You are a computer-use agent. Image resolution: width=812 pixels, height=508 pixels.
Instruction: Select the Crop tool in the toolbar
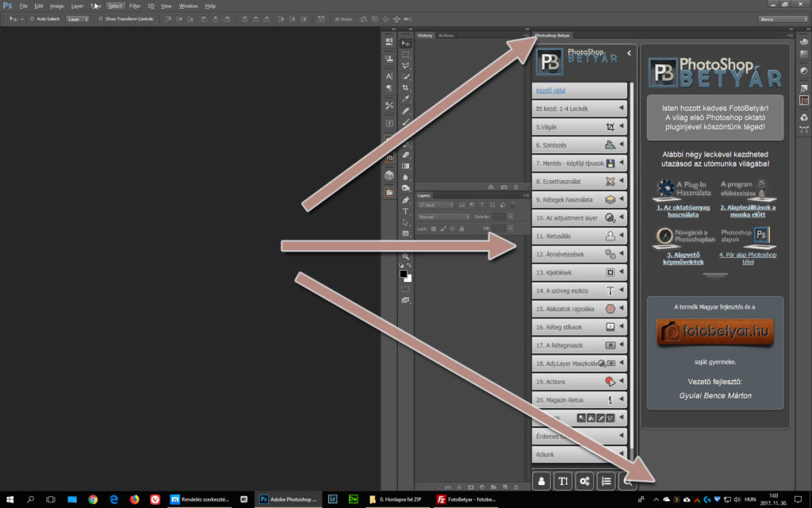[406, 87]
